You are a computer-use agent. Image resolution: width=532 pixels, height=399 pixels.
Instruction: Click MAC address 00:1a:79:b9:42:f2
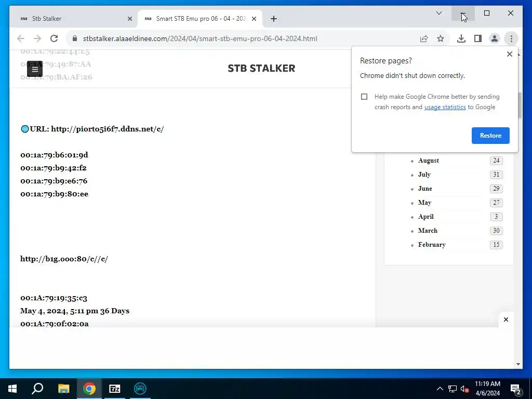54,168
